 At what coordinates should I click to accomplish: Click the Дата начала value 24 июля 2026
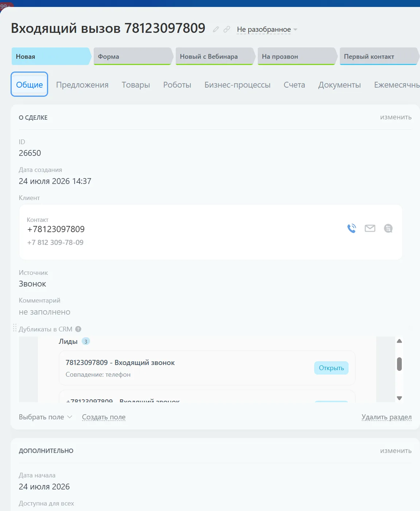[x=44, y=487]
